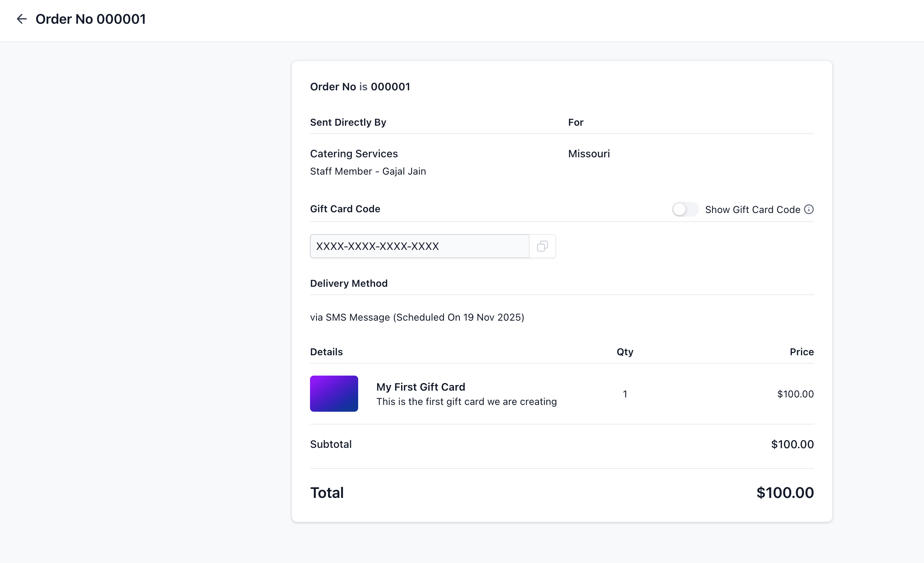Click the Show Gift Card Code label

point(752,210)
